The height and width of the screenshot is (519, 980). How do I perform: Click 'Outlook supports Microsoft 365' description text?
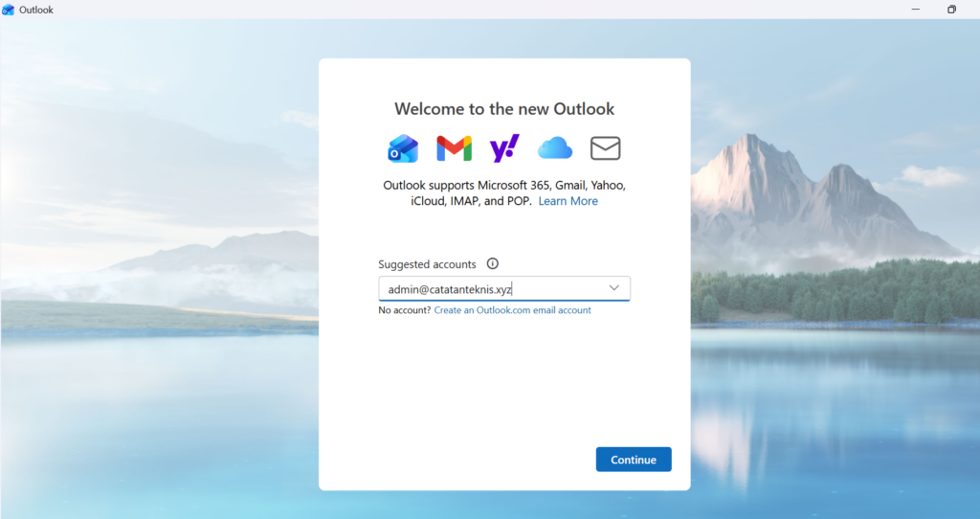504,192
